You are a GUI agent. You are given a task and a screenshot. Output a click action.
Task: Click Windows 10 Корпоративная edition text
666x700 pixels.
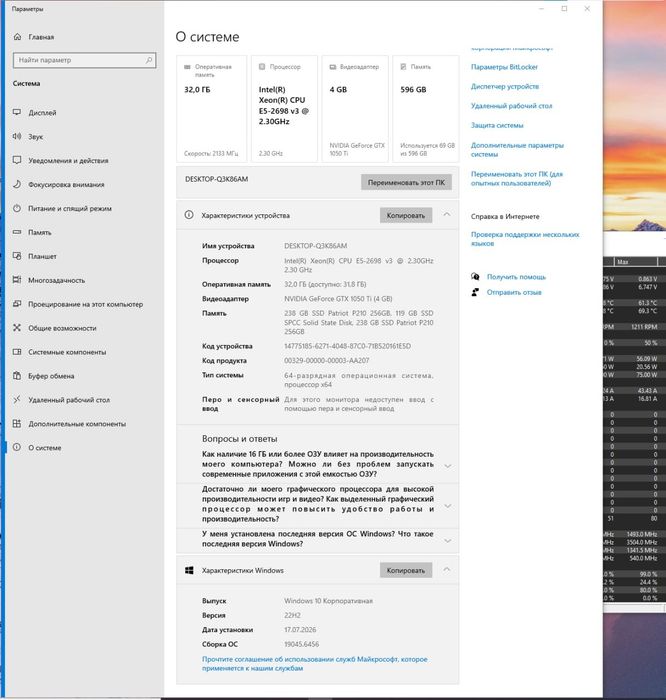[328, 601]
